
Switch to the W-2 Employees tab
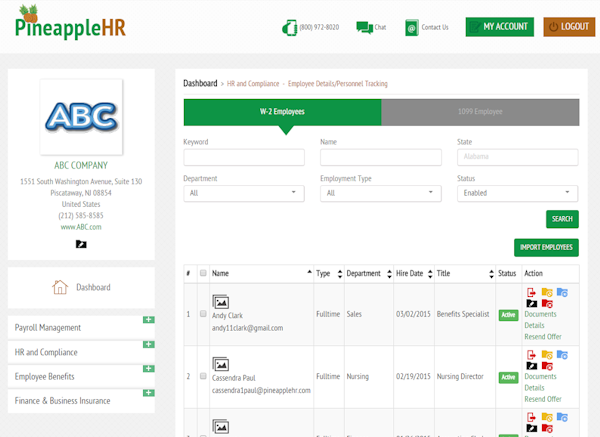click(x=282, y=112)
